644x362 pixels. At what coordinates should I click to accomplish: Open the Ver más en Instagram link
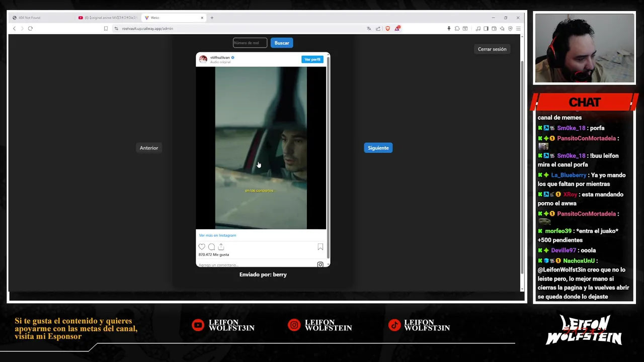(x=217, y=235)
